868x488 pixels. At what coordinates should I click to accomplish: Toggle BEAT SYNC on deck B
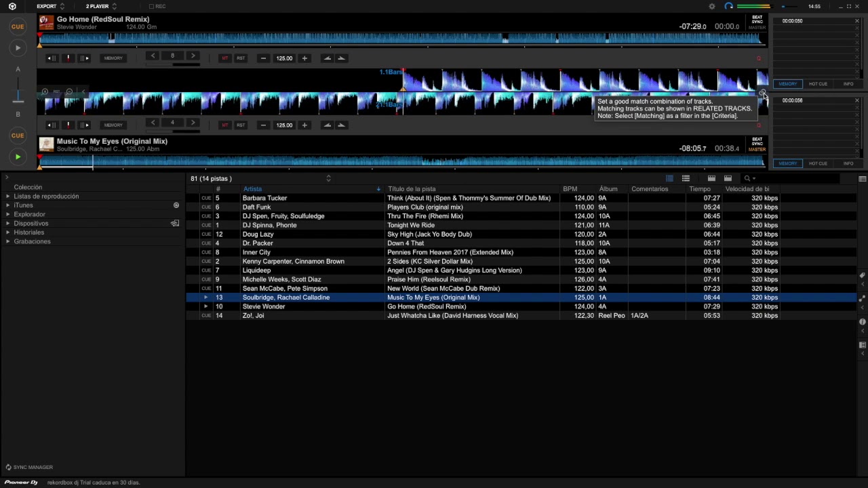(x=757, y=141)
